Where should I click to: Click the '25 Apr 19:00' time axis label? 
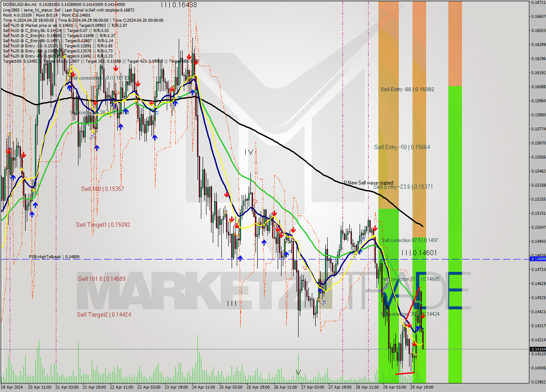click(258, 388)
